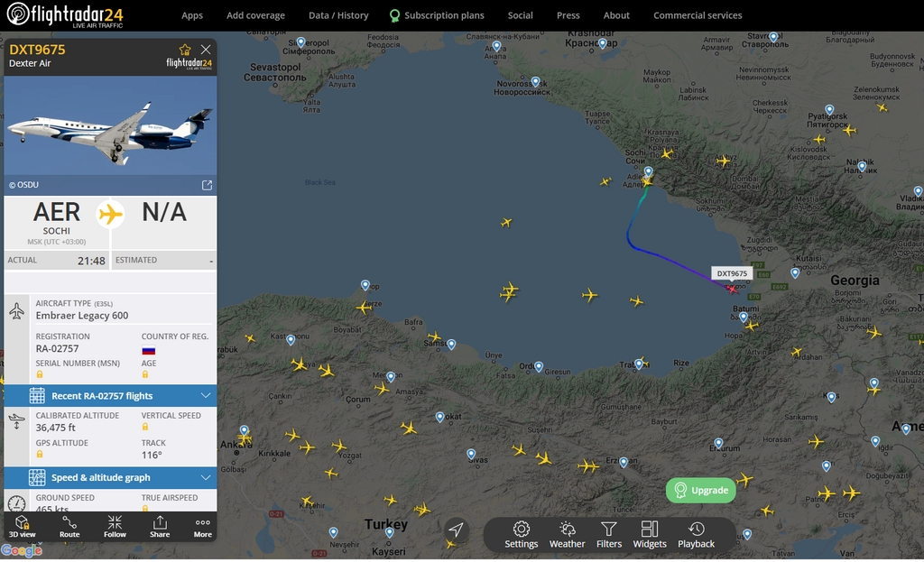Click the Dexter Air airline name

pos(30,64)
